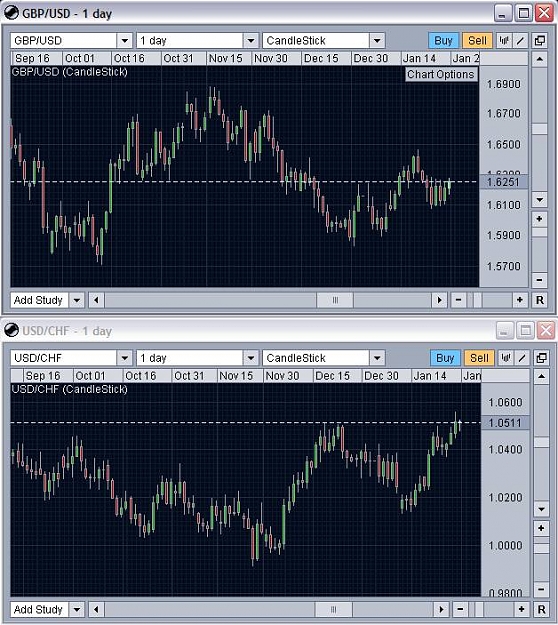
Task: Click the detach window icon in the USD/CHF chart
Action: point(541,358)
